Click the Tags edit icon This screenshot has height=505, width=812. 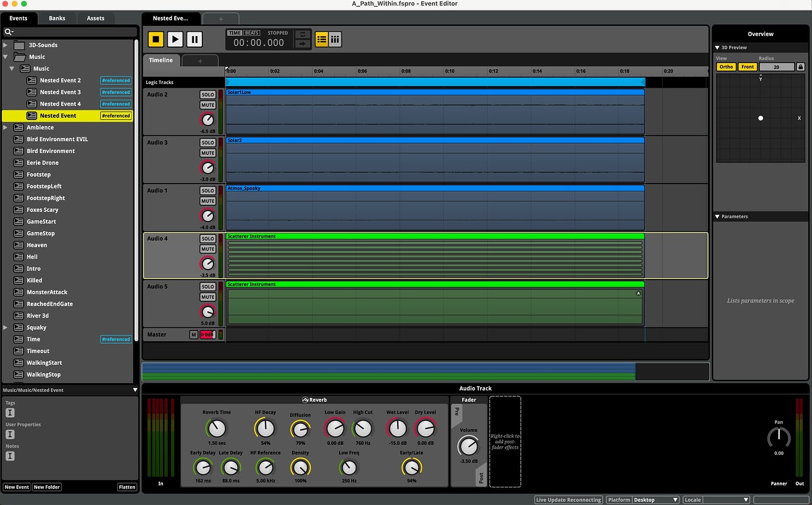coord(10,413)
